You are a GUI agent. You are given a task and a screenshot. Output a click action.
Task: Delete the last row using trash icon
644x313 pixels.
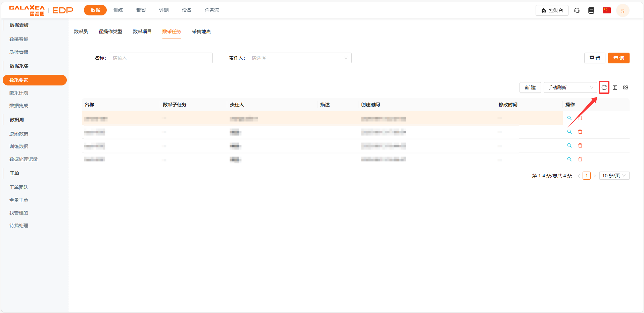580,159
